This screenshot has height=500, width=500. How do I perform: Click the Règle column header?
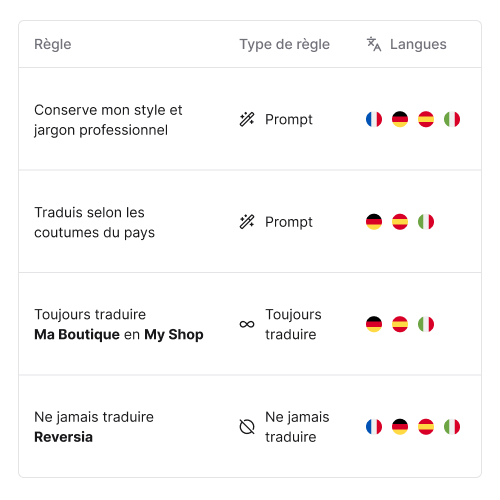53,45
